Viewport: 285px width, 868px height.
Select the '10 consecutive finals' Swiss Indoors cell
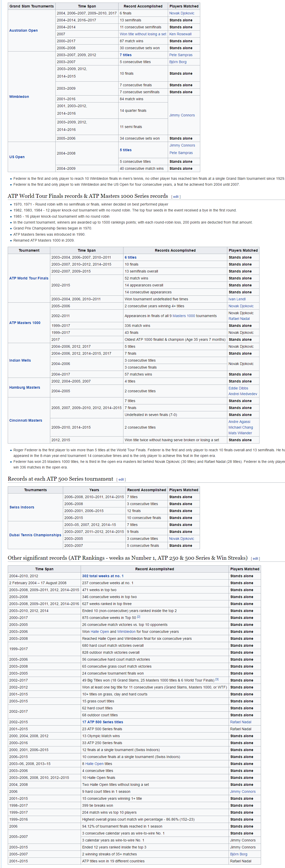pyautogui.click(x=146, y=517)
